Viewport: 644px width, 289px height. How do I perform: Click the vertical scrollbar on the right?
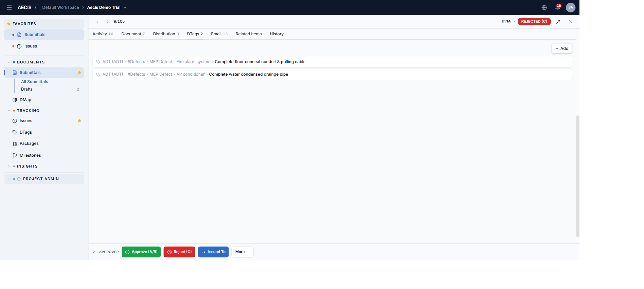point(577,176)
